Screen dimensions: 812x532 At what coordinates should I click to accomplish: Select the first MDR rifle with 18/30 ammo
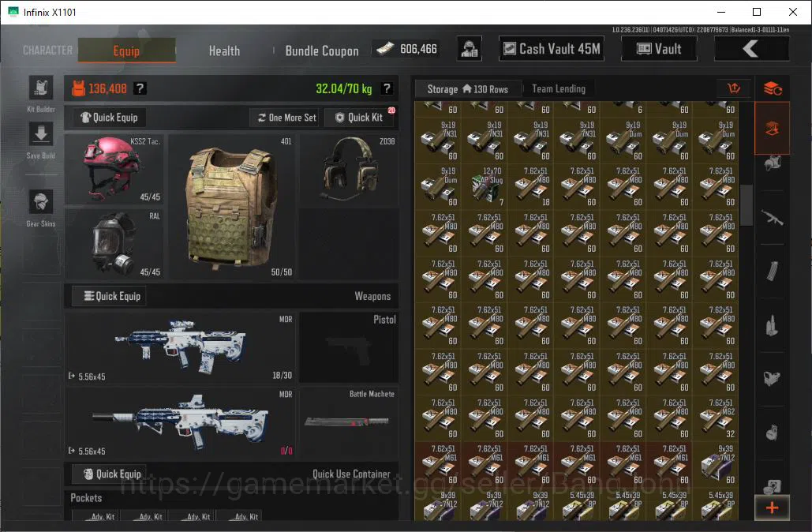coord(180,347)
